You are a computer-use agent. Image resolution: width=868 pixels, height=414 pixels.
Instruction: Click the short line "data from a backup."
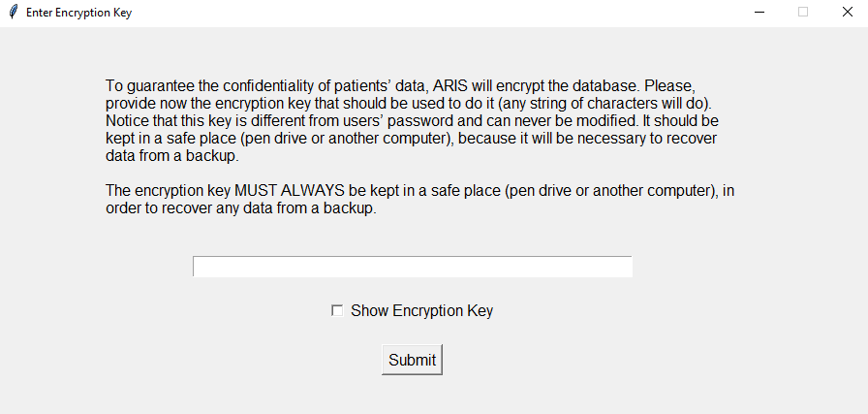pyautogui.click(x=172, y=156)
